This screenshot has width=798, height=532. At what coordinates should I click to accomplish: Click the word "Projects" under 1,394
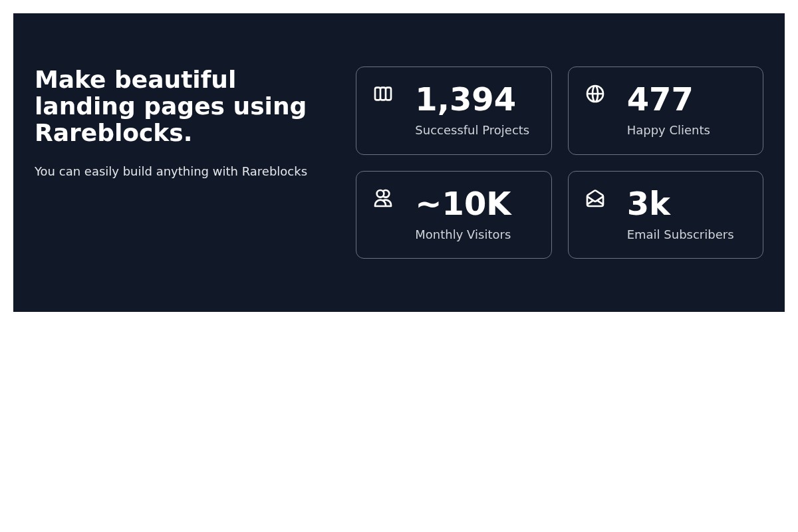506,130
